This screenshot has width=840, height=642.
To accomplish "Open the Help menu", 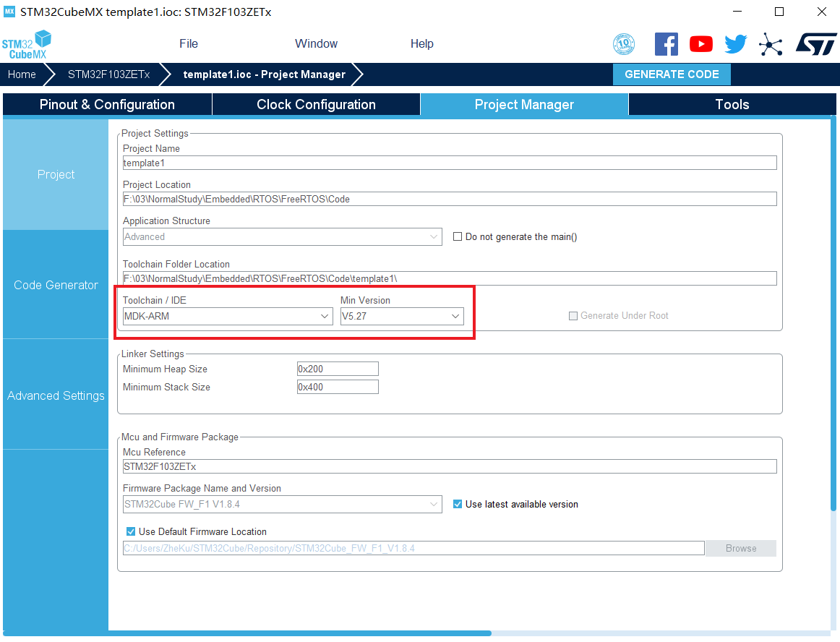I will [x=421, y=44].
